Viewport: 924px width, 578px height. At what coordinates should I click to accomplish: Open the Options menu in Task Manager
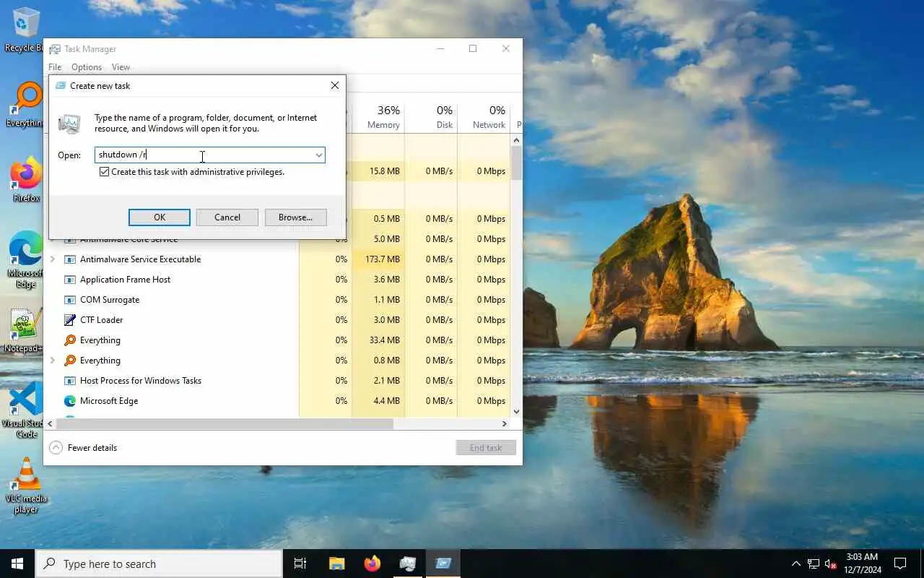click(87, 67)
